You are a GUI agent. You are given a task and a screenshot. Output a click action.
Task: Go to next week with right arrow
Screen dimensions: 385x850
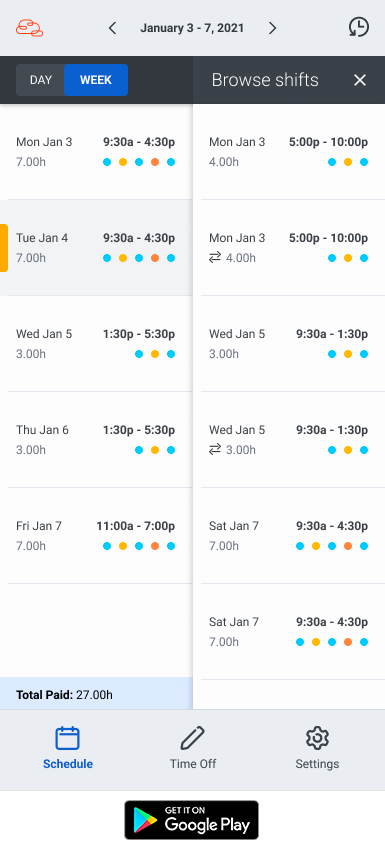(272, 28)
